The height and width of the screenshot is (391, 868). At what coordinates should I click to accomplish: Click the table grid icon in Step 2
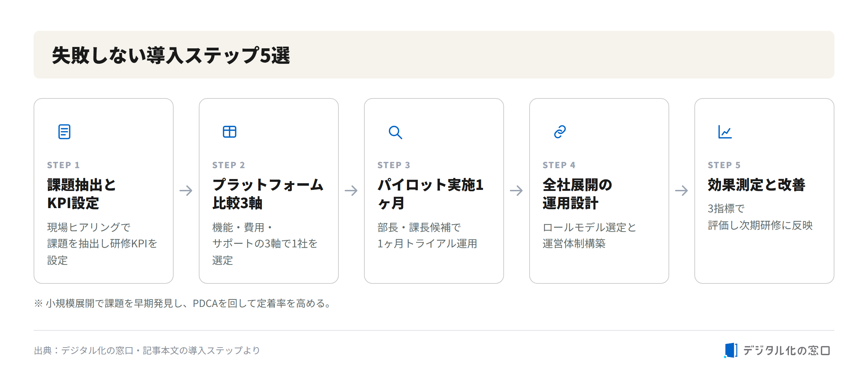pyautogui.click(x=230, y=132)
